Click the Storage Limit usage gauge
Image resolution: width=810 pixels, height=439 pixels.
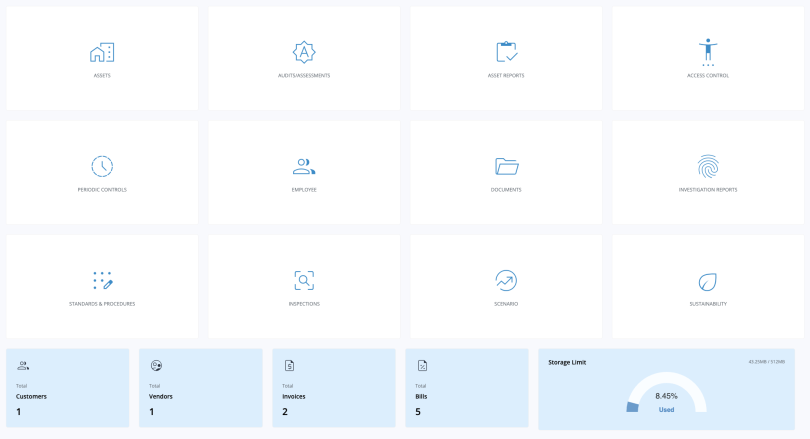click(x=666, y=393)
